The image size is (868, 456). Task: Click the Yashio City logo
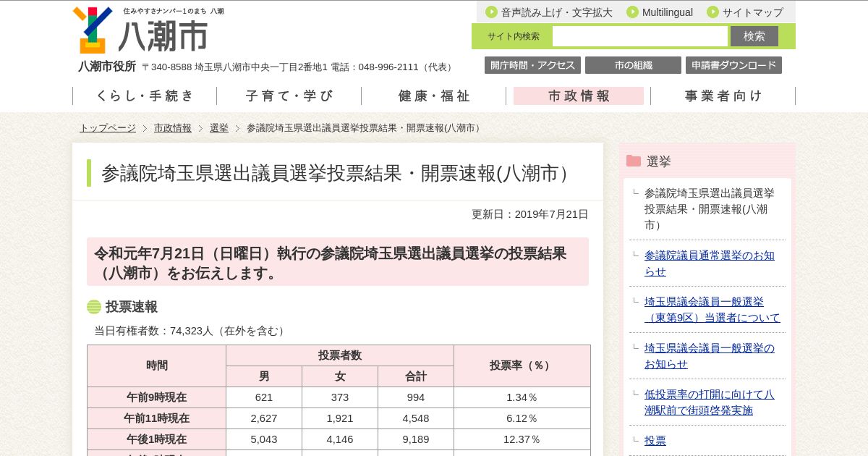coord(93,30)
